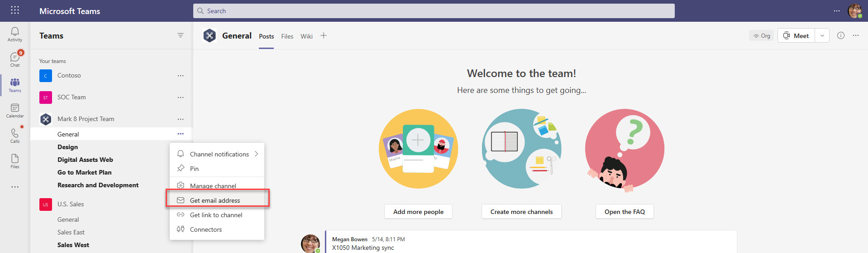Open the app launcher waffle icon
Viewport: 868px width, 253px height.
coord(15,10)
